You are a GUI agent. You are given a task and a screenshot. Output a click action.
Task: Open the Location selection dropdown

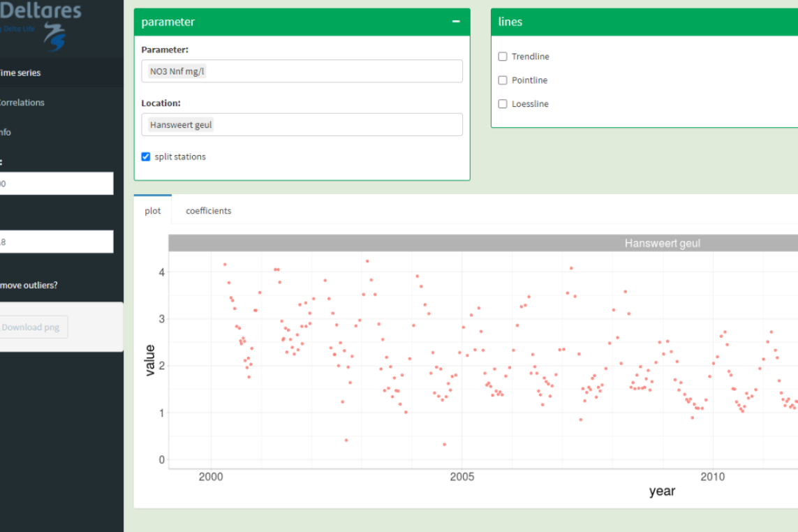(302, 125)
